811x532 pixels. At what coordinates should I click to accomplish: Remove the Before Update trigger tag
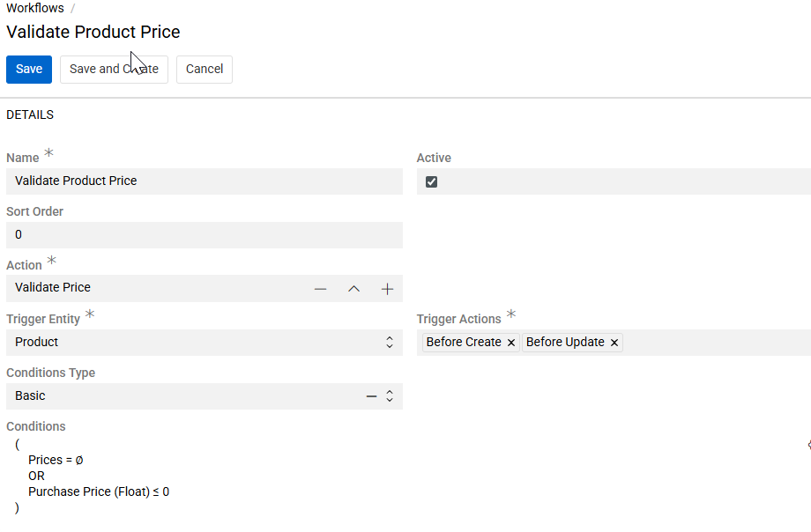point(614,343)
